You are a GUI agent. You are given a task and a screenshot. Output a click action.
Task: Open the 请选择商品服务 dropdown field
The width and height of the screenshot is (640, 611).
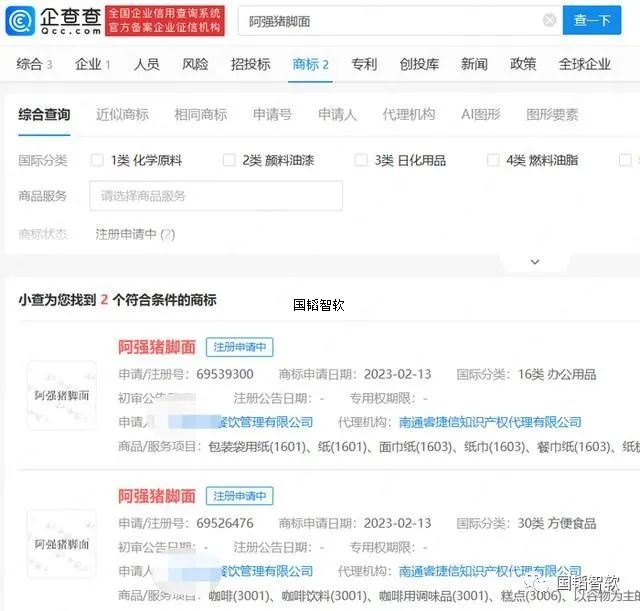click(216, 196)
